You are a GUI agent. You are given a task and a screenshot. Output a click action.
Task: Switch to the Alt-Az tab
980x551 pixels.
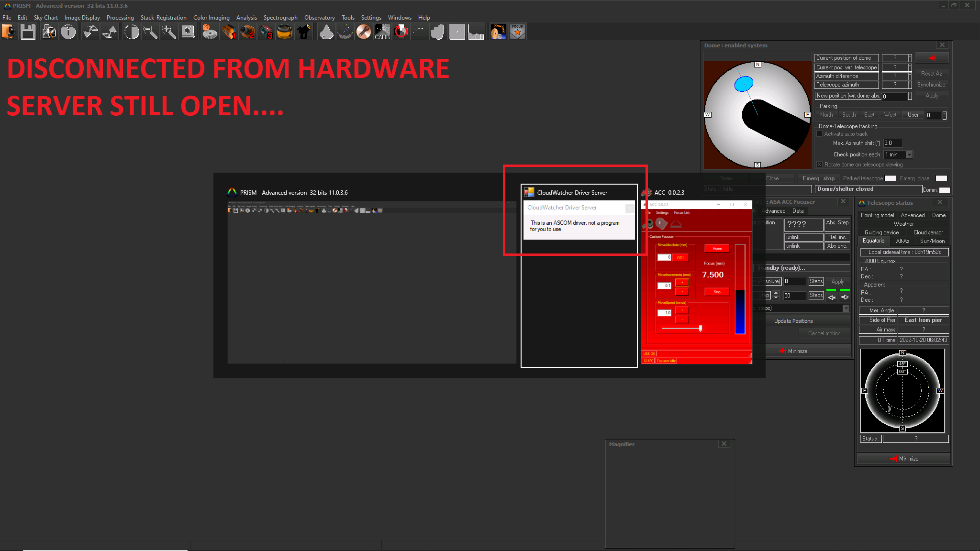pyautogui.click(x=902, y=241)
